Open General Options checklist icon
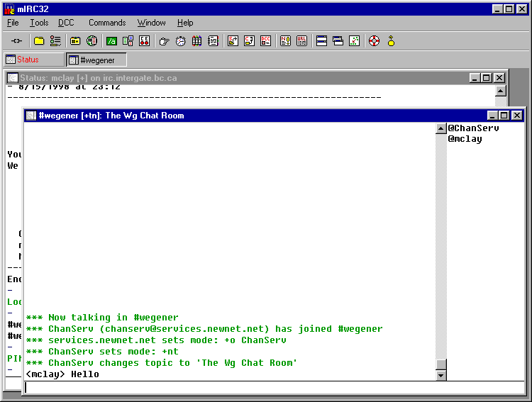 click(x=55, y=41)
